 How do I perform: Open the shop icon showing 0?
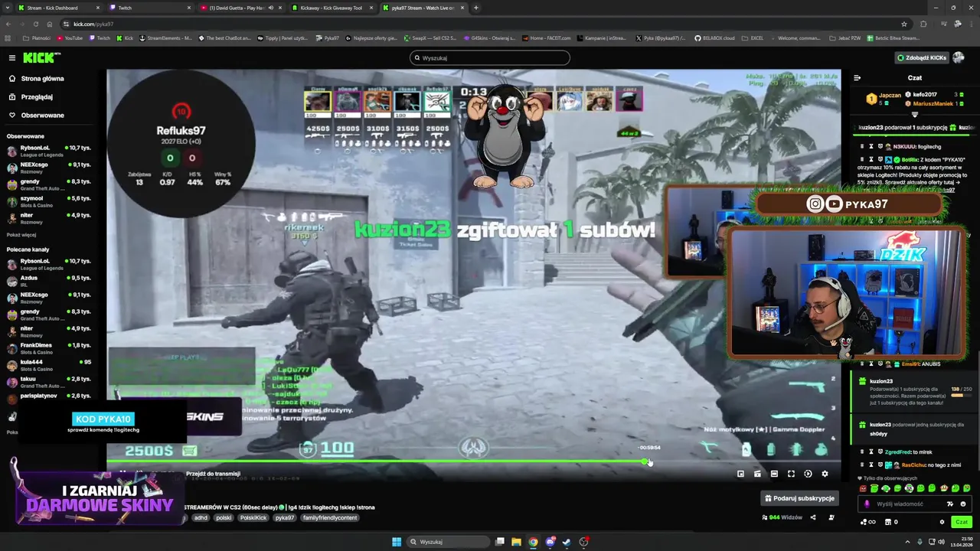[x=890, y=522]
